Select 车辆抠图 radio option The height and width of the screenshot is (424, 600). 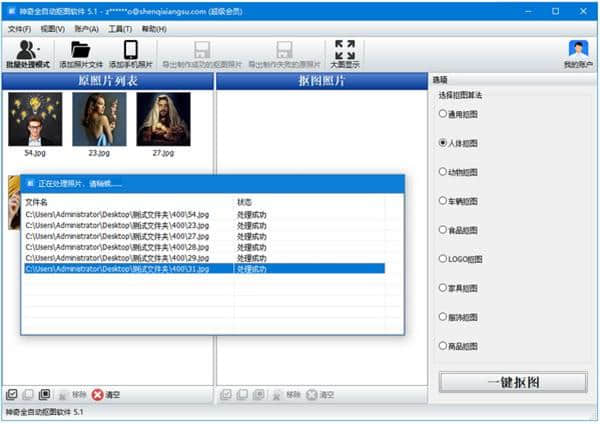443,200
